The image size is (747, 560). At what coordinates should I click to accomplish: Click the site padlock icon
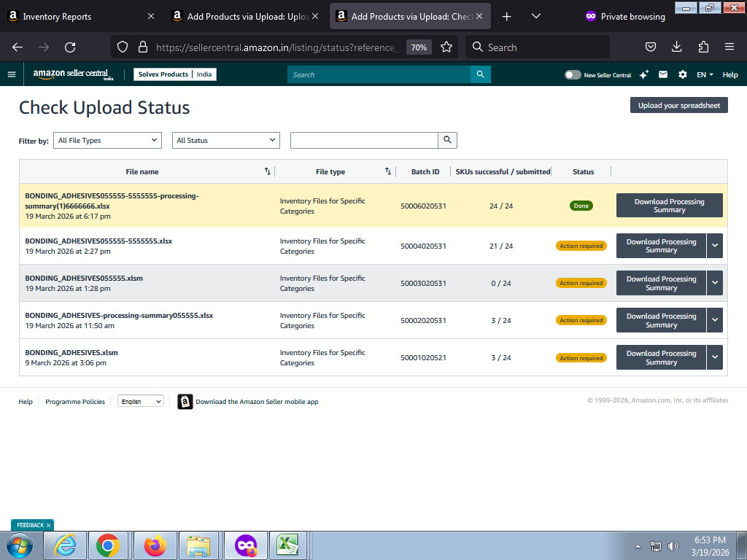142,47
